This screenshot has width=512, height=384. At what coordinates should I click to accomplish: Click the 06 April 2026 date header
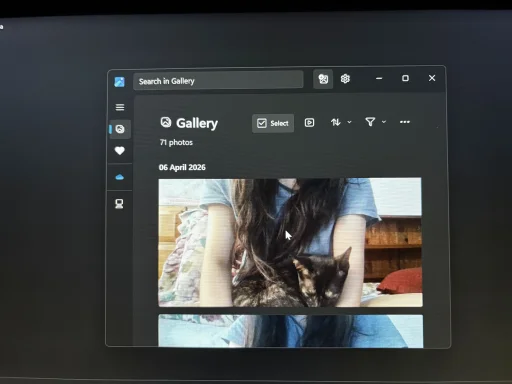click(x=182, y=167)
